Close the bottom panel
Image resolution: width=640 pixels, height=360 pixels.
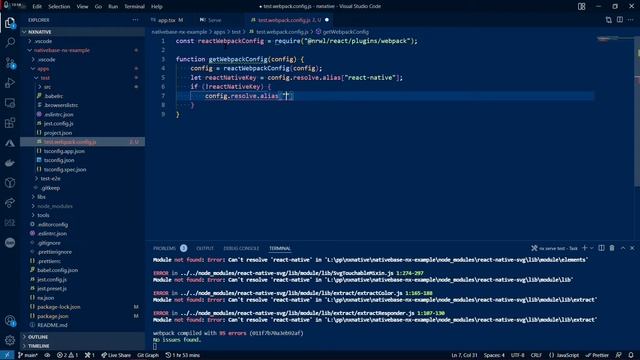[632, 248]
